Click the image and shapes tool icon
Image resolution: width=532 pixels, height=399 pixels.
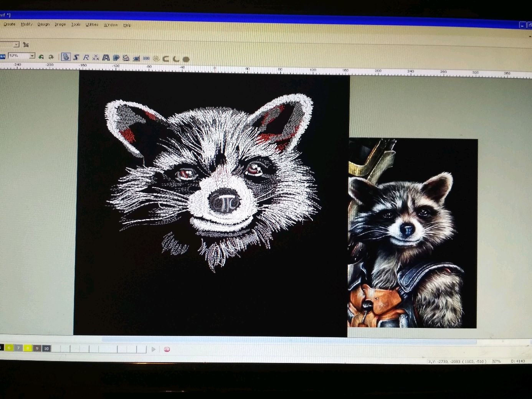coord(126,58)
